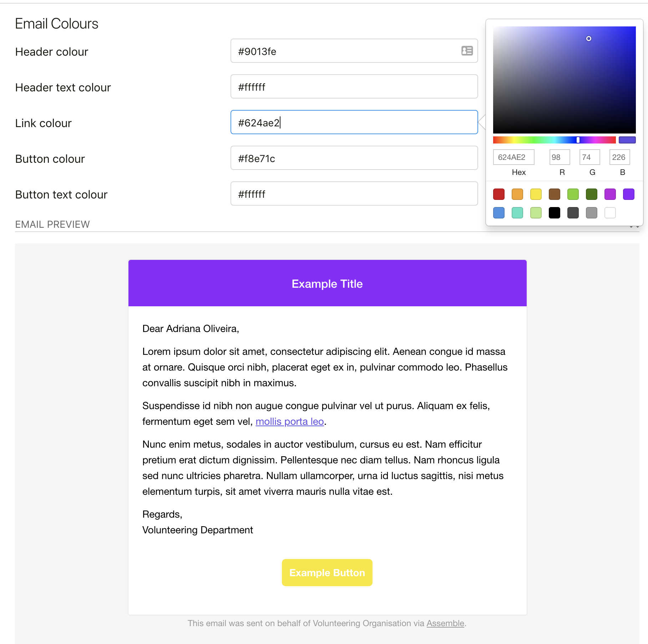
Task: Pick the dark green preset swatch
Action: click(592, 194)
